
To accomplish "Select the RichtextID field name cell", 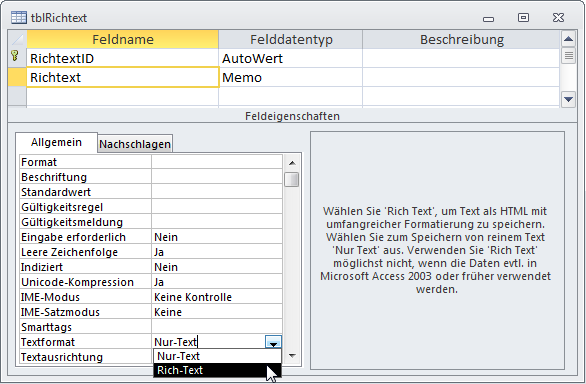I will (x=123, y=58).
